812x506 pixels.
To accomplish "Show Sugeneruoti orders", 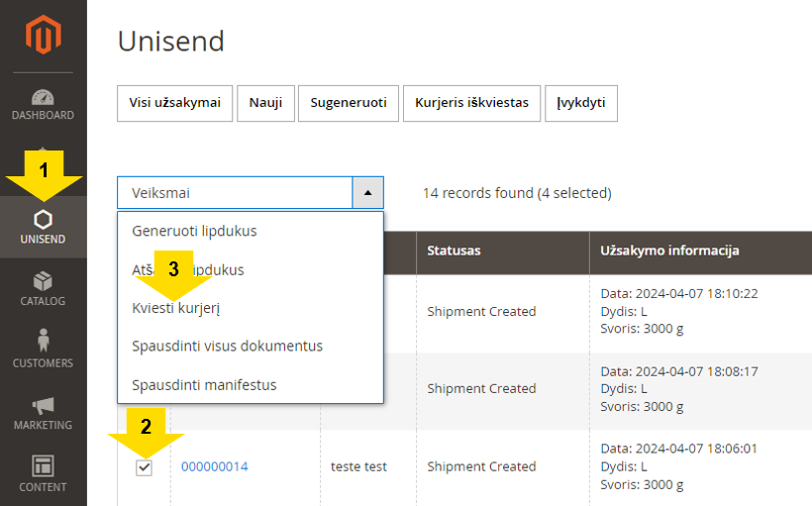I will (x=349, y=103).
